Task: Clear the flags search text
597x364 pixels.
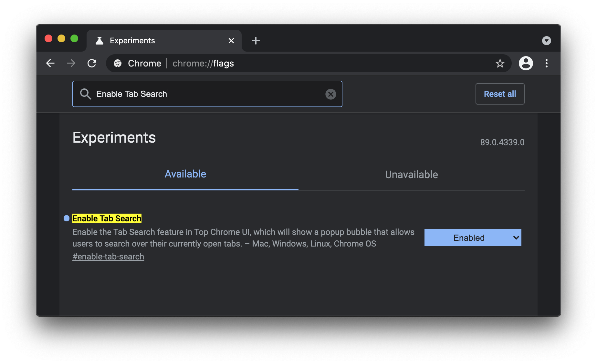Action: (x=330, y=94)
